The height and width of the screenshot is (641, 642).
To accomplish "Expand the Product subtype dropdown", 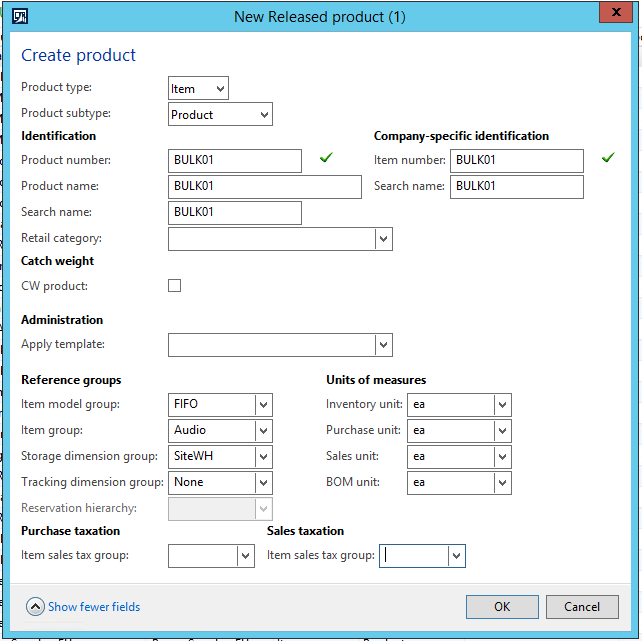I will tap(263, 115).
